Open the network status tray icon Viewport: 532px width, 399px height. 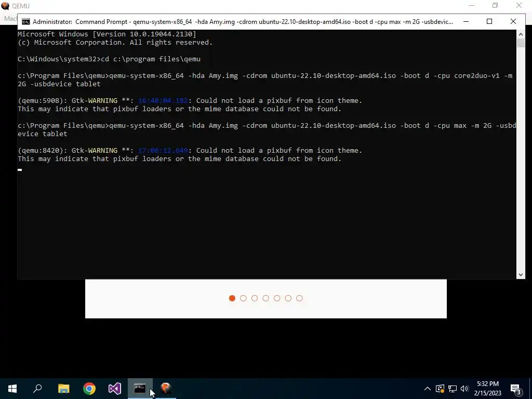coord(453,389)
